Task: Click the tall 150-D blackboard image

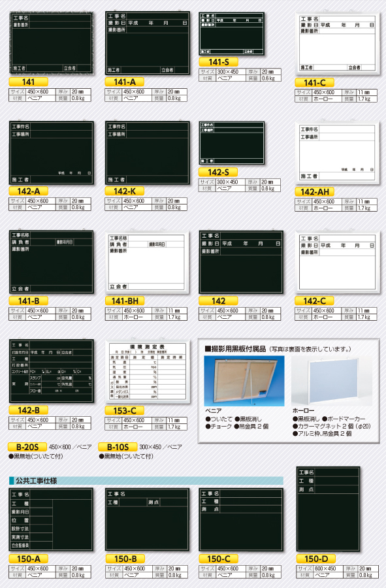Action: pos(329,509)
